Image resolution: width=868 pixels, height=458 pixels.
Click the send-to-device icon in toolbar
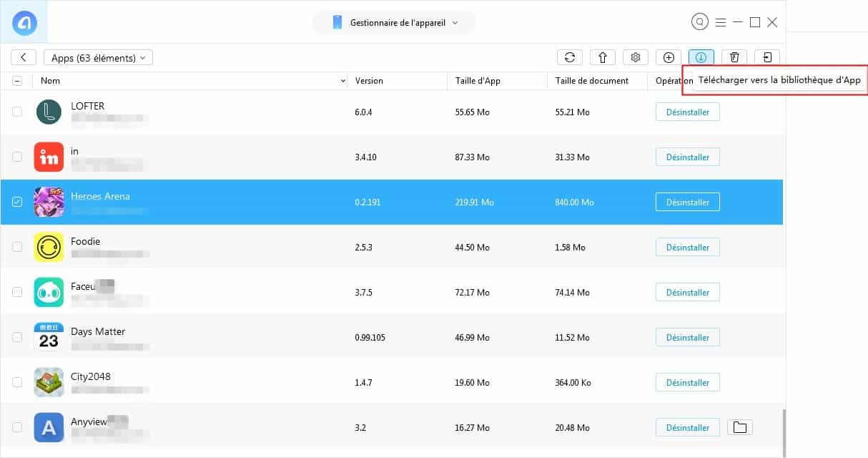(x=767, y=58)
